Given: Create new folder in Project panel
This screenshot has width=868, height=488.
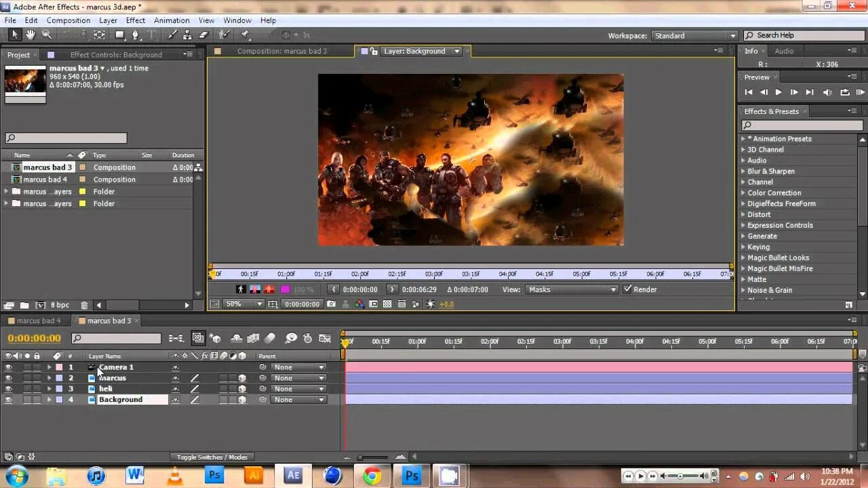Looking at the screenshot, I should (x=24, y=306).
